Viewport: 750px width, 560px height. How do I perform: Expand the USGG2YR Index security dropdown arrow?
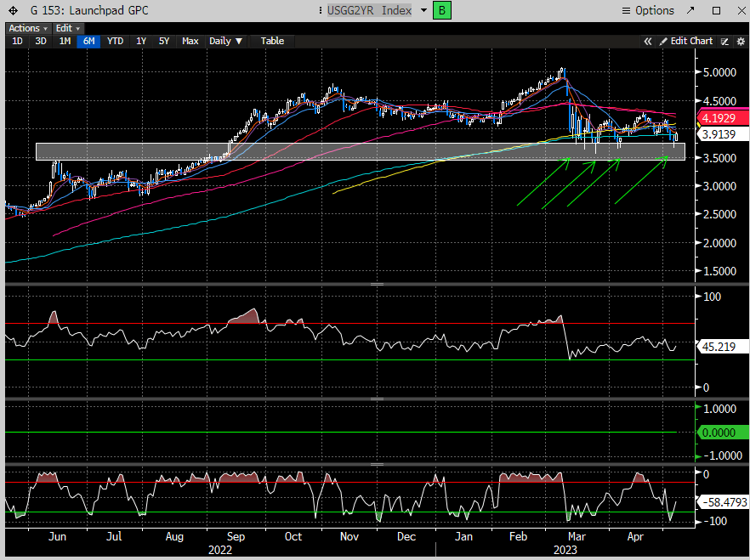click(x=424, y=11)
